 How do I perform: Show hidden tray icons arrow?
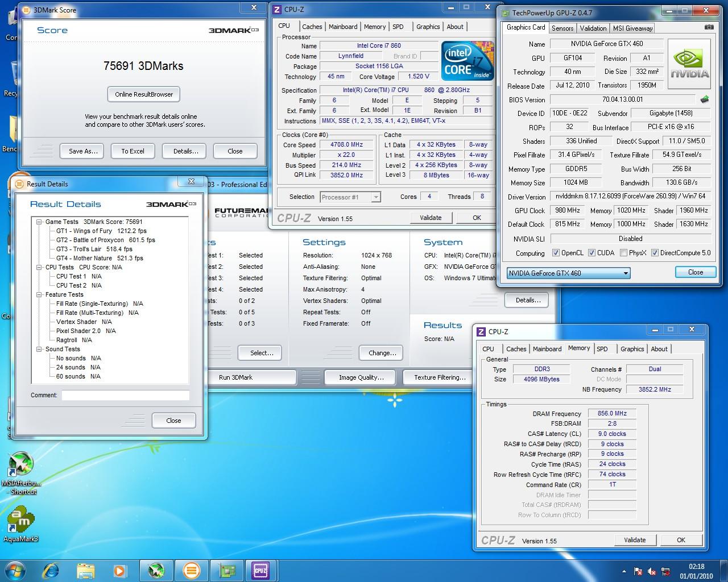(624, 572)
